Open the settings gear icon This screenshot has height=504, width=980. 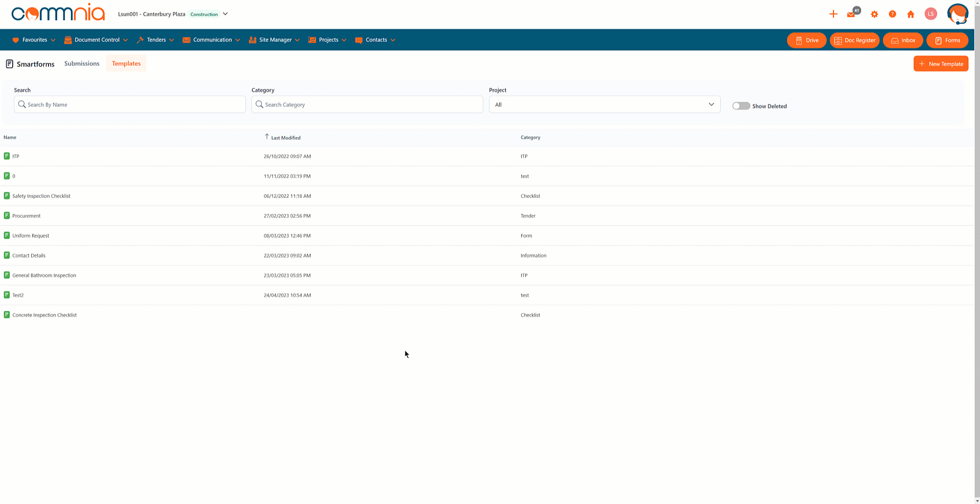tap(874, 14)
